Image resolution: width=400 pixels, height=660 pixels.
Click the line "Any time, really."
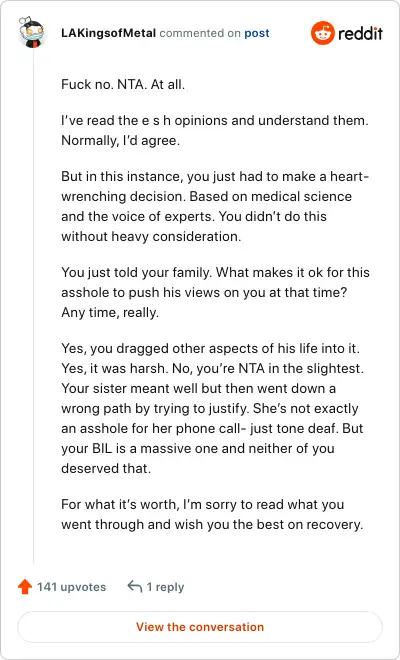[110, 313]
